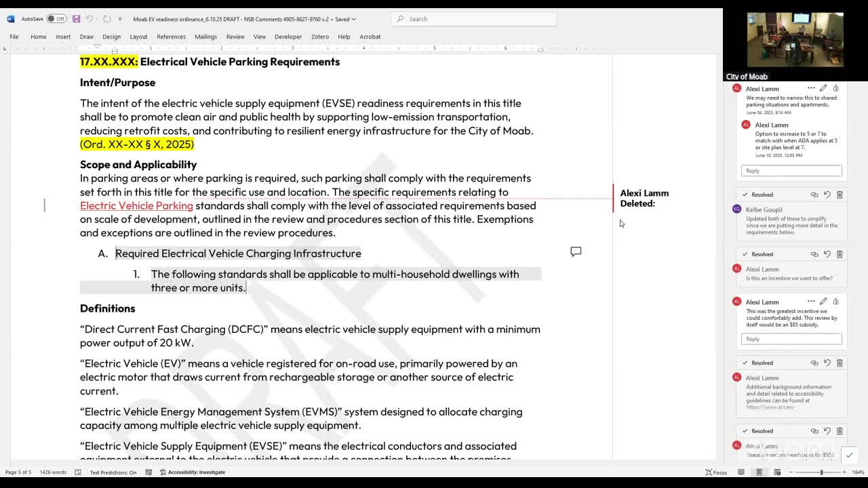Viewport: 868px width, 488px height.
Task: Open the Layout tab
Action: tap(138, 37)
